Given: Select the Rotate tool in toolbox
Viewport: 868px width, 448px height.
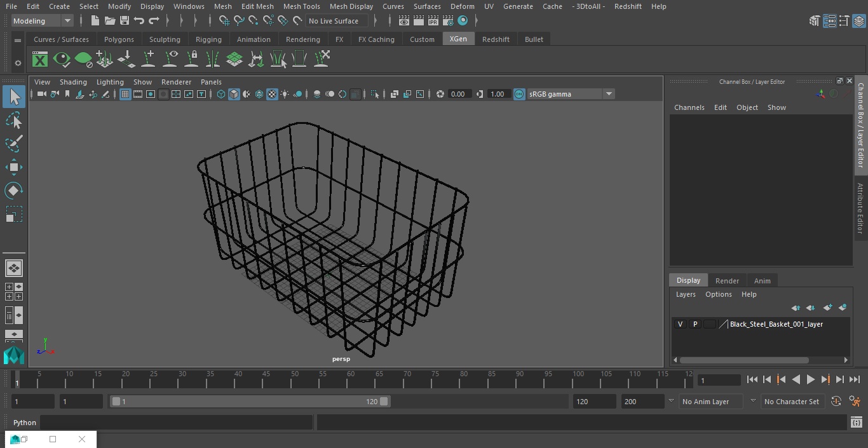Looking at the screenshot, I should pyautogui.click(x=13, y=191).
